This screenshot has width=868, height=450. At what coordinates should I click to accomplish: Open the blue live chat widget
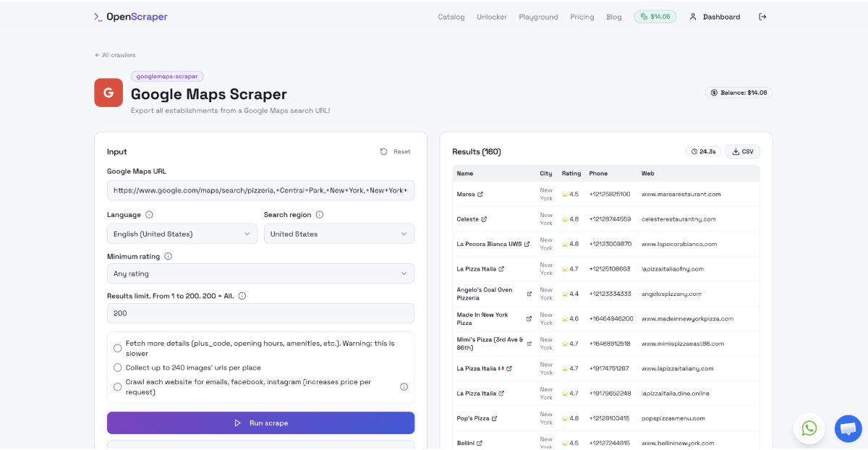click(x=848, y=428)
